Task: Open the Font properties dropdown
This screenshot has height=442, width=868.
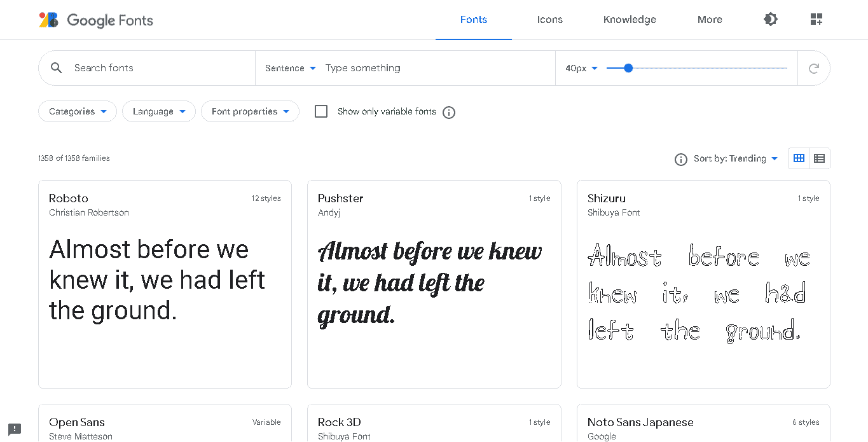Action: point(250,112)
